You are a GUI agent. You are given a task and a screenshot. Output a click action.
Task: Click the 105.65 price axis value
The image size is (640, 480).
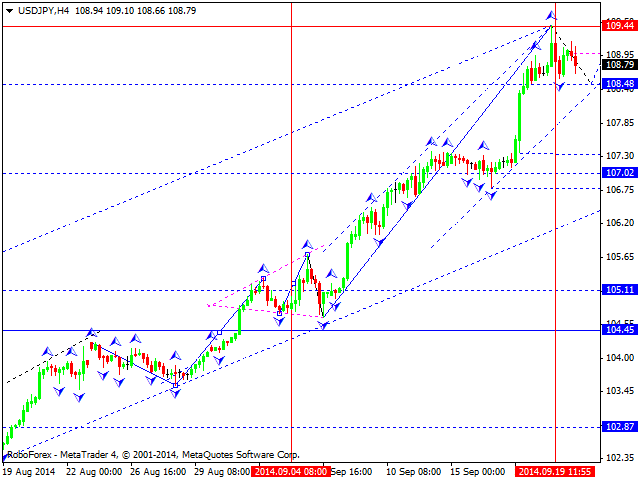click(620, 257)
